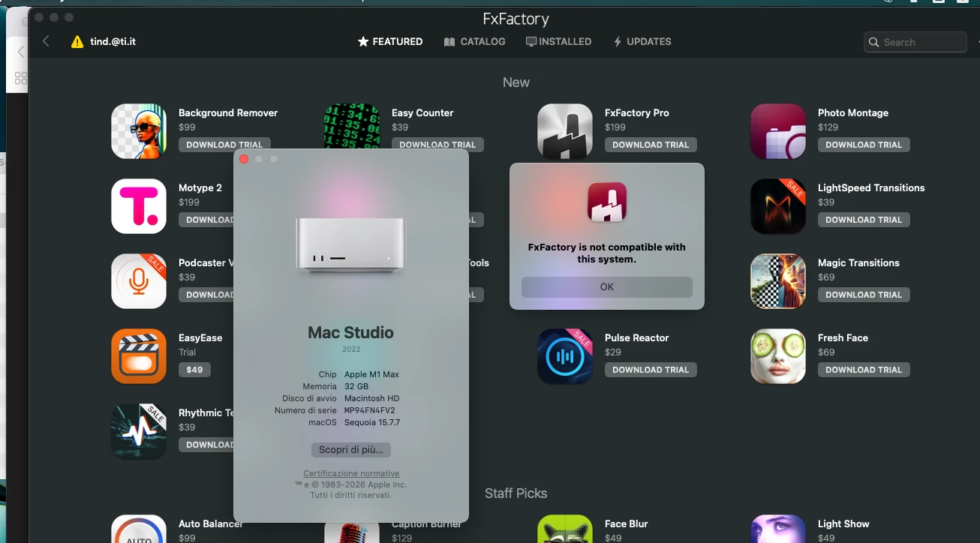
Task: Open the Magic Transitions app icon
Action: pyautogui.click(x=778, y=281)
